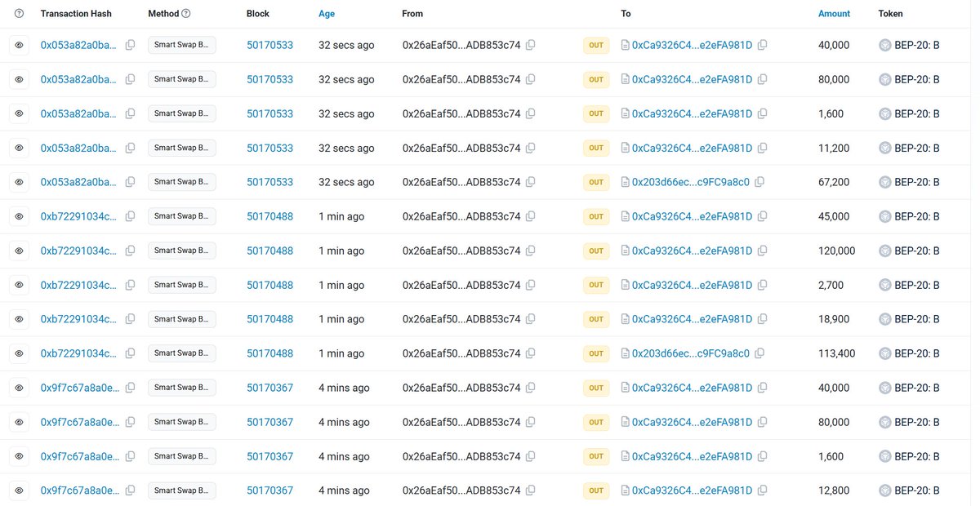980x506 pixels.
Task: Copy the transaction hash in the 45,000 row
Action: point(131,217)
